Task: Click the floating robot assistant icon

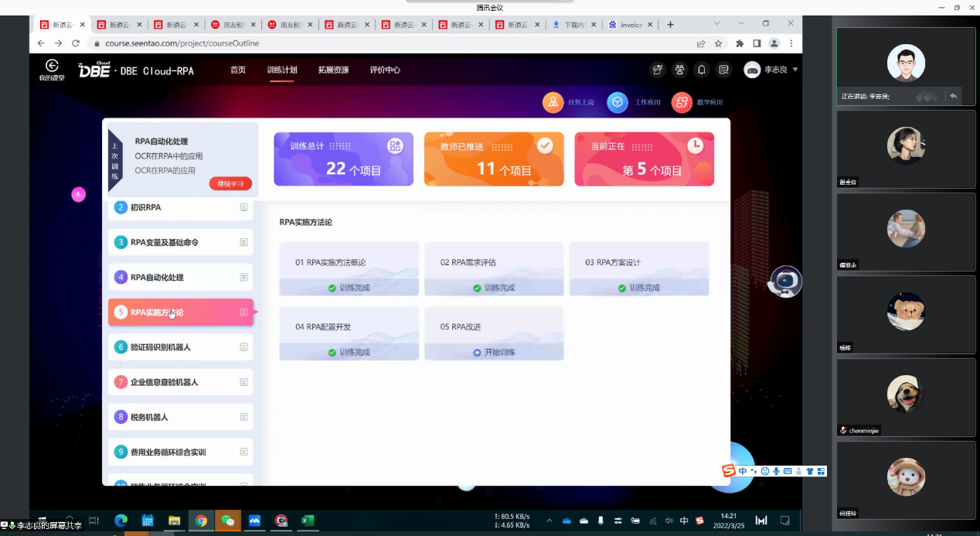Action: coord(787,282)
